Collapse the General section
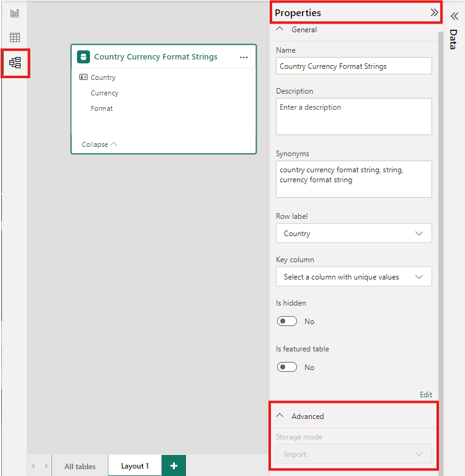Screen dimensions: 465x476 coord(280,29)
